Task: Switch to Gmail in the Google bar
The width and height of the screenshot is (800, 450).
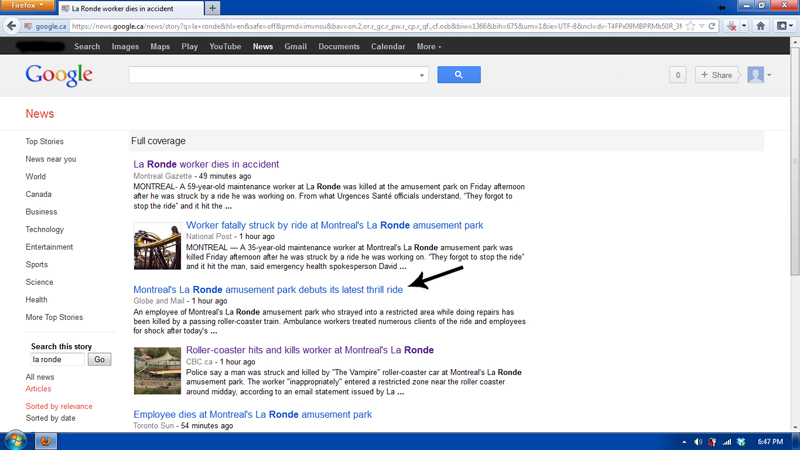Action: click(x=295, y=46)
